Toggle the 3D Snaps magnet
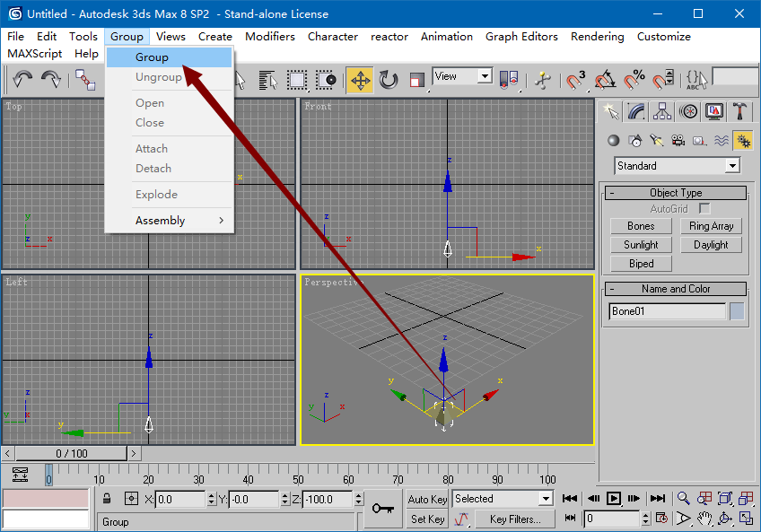 (576, 80)
